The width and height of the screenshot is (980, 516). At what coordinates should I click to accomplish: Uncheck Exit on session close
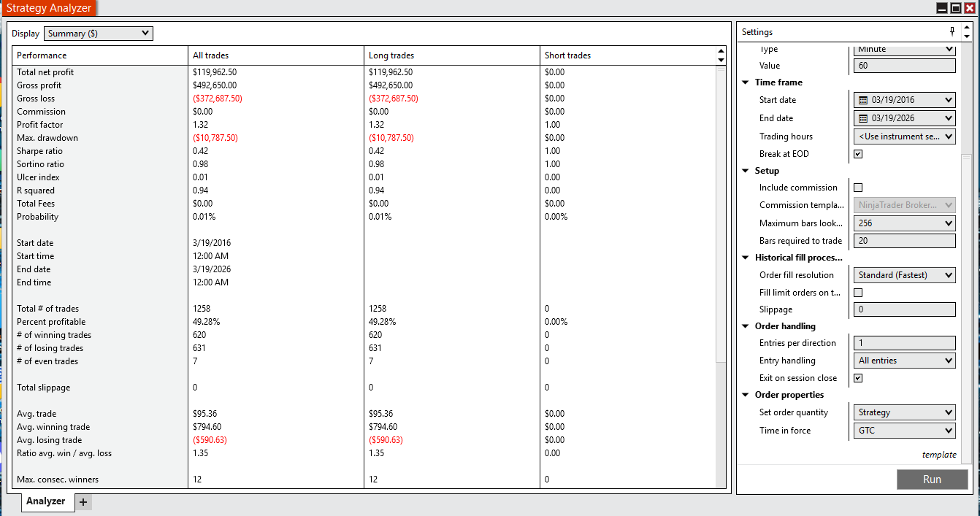[x=858, y=377]
